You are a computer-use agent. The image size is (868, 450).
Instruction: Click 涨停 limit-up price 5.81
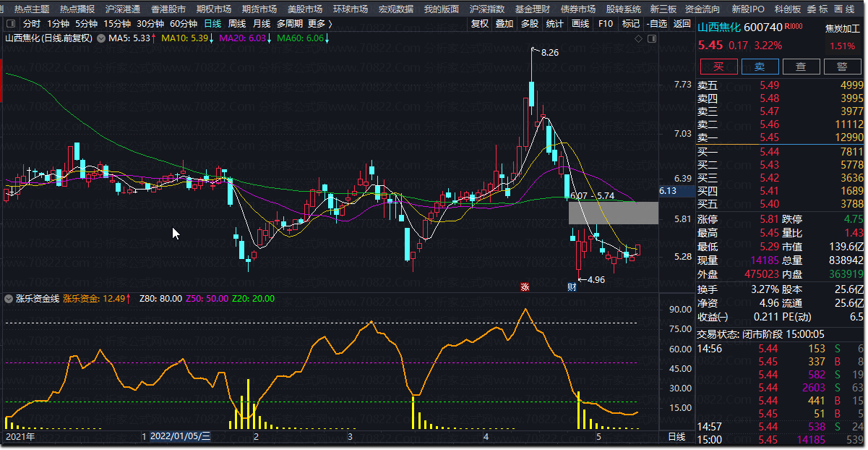coord(769,219)
